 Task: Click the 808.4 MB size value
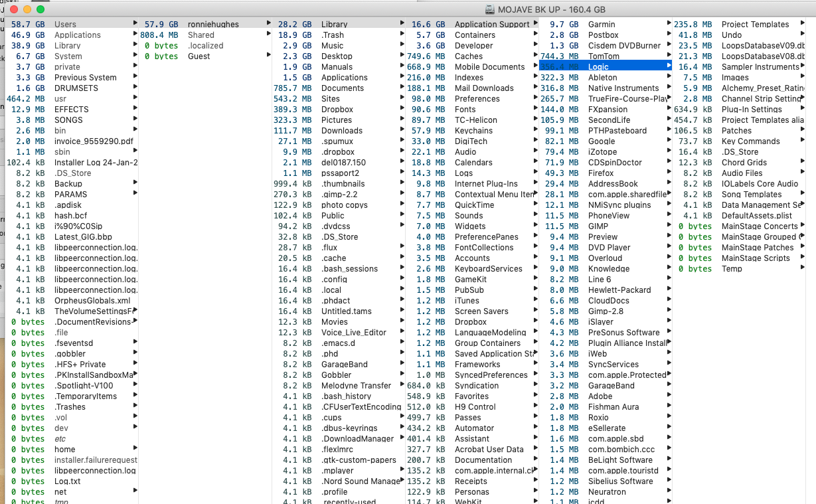tap(159, 35)
